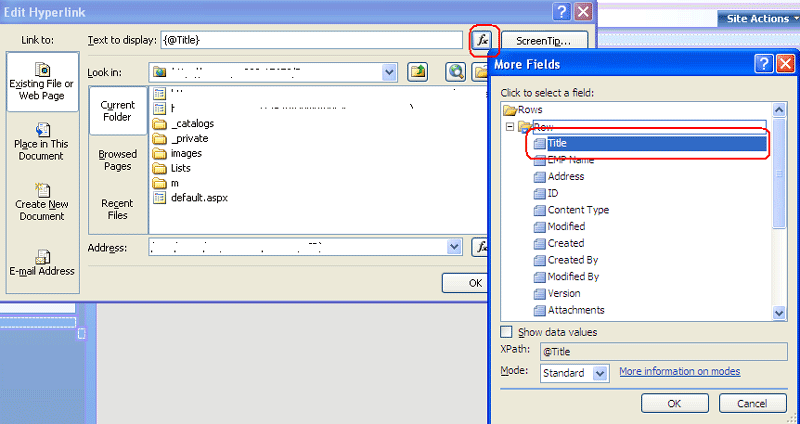800x424 pixels.
Task: Open the Site Actions menu
Action: click(x=759, y=18)
